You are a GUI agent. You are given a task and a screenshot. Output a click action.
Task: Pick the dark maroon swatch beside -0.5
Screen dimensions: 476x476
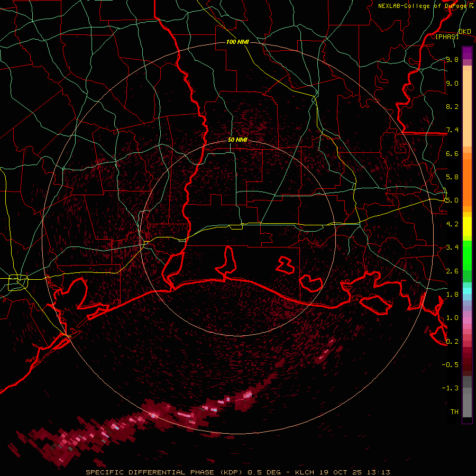(467, 365)
